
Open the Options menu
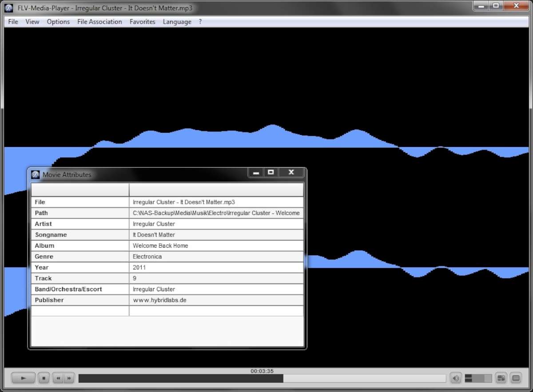pyautogui.click(x=58, y=21)
